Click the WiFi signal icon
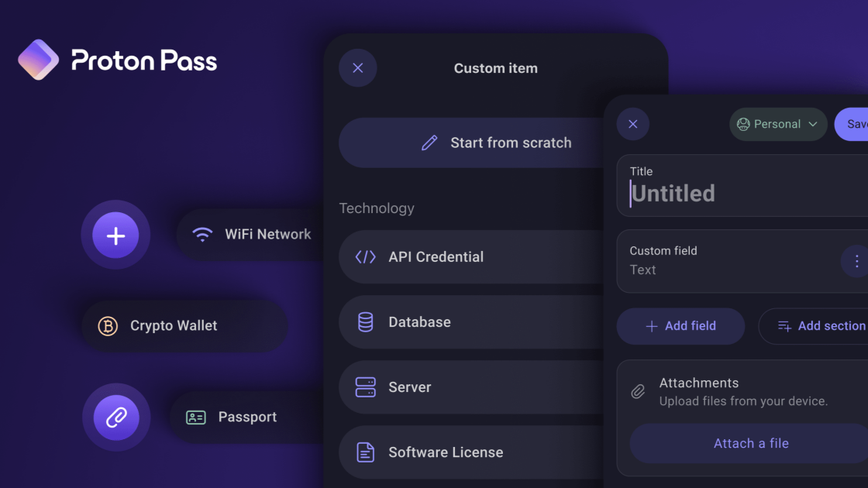868x488 pixels. click(202, 235)
